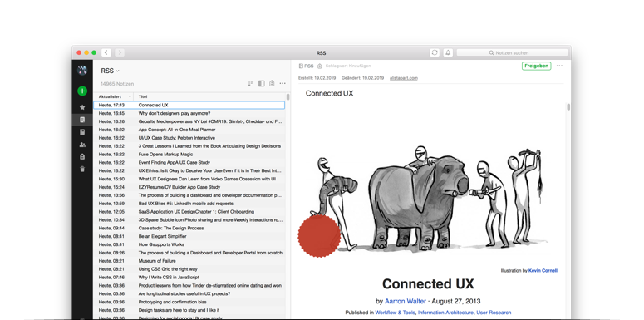This screenshot has width=644, height=320.
Task: Click the RSS notebook icon in note header
Action: point(301,66)
